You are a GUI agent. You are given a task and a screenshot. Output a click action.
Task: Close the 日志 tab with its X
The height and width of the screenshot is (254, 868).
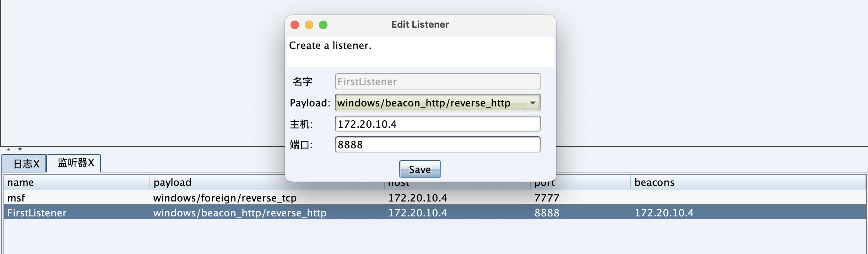pyautogui.click(x=36, y=164)
